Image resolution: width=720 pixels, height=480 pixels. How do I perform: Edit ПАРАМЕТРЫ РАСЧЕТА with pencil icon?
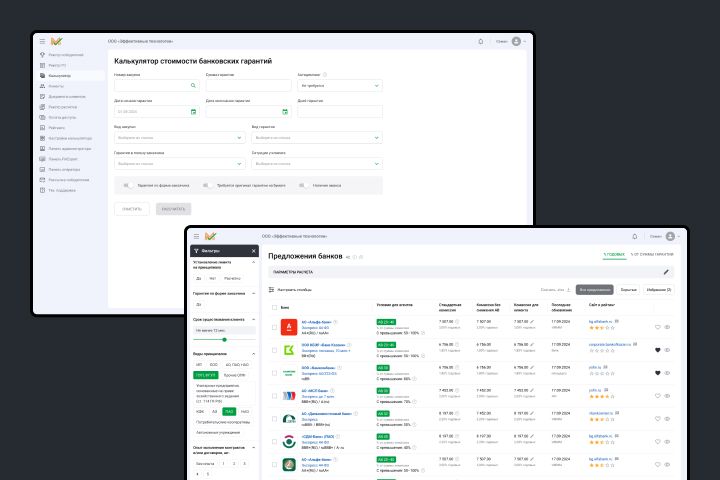coord(666,272)
